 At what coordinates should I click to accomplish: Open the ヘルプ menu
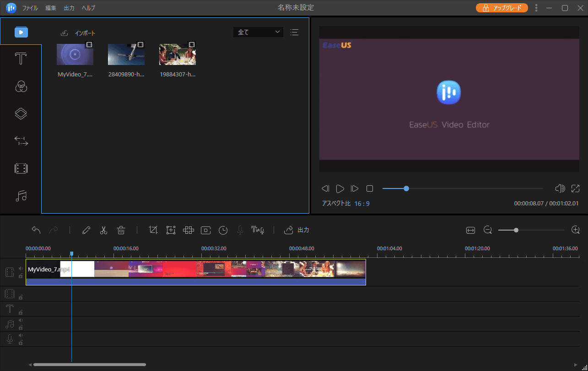pos(89,8)
